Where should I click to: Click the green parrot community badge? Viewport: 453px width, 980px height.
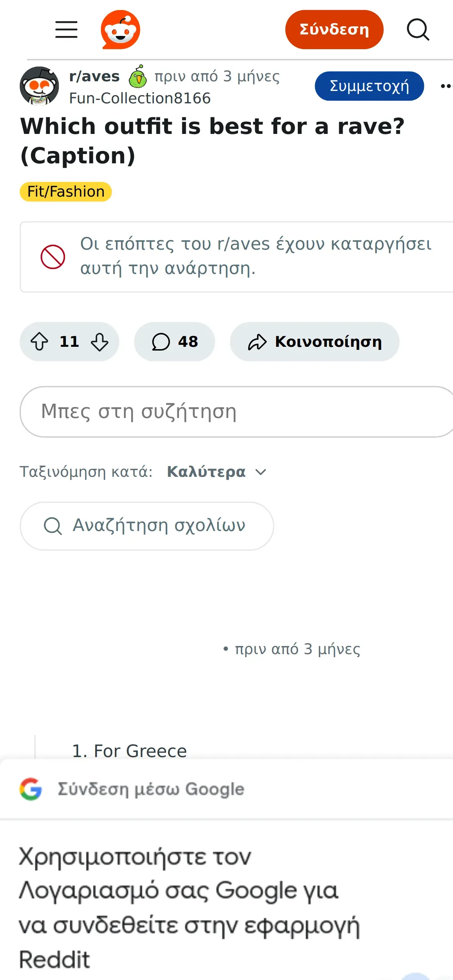point(137,77)
